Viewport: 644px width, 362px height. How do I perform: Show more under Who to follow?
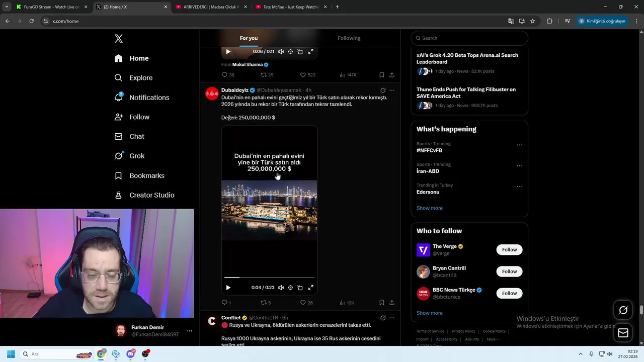pos(429,313)
